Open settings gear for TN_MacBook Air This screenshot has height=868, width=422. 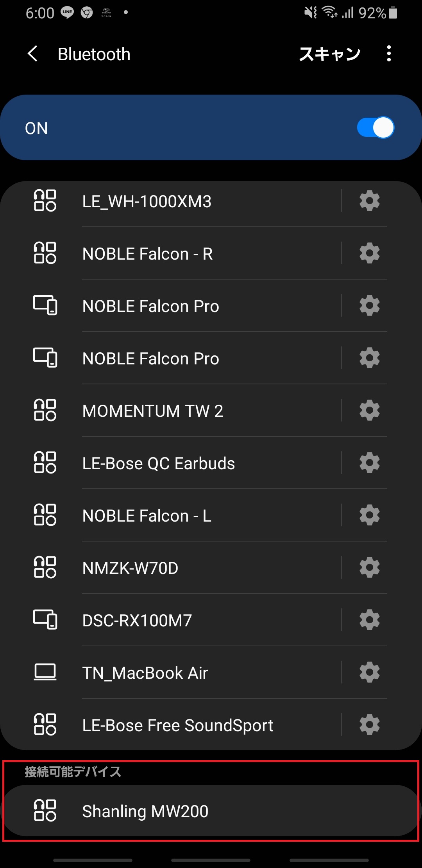[x=369, y=673]
